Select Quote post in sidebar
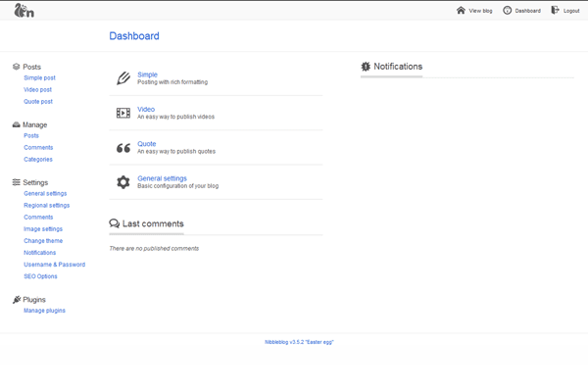Image resolution: width=588 pixels, height=392 pixels. pyautogui.click(x=38, y=101)
